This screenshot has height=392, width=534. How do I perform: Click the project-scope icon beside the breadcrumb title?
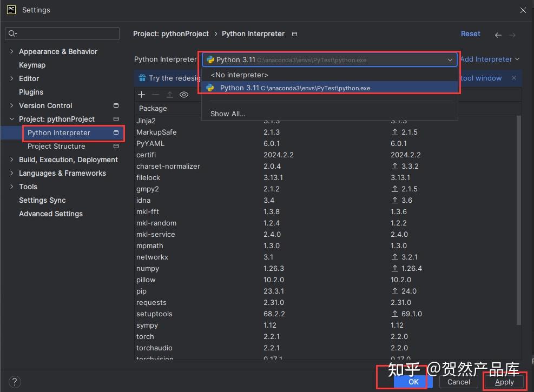pos(294,34)
